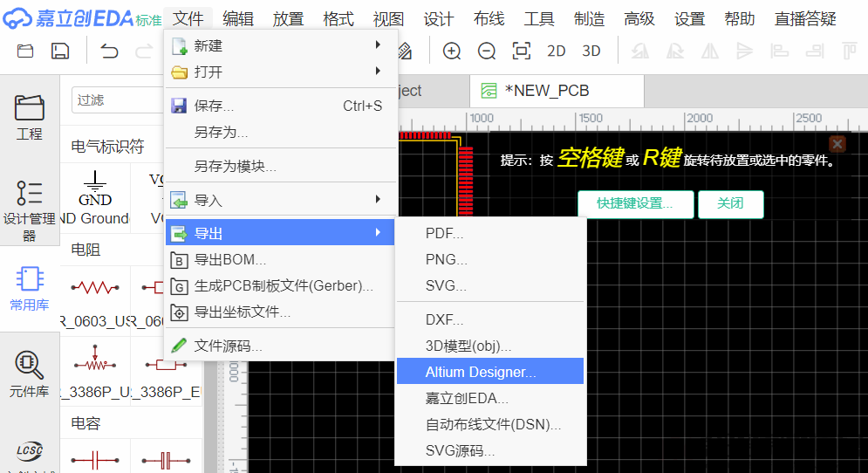The height and width of the screenshot is (473, 868).
Task: Select the 3386P_EU potentiometer symbol
Action: [166, 371]
